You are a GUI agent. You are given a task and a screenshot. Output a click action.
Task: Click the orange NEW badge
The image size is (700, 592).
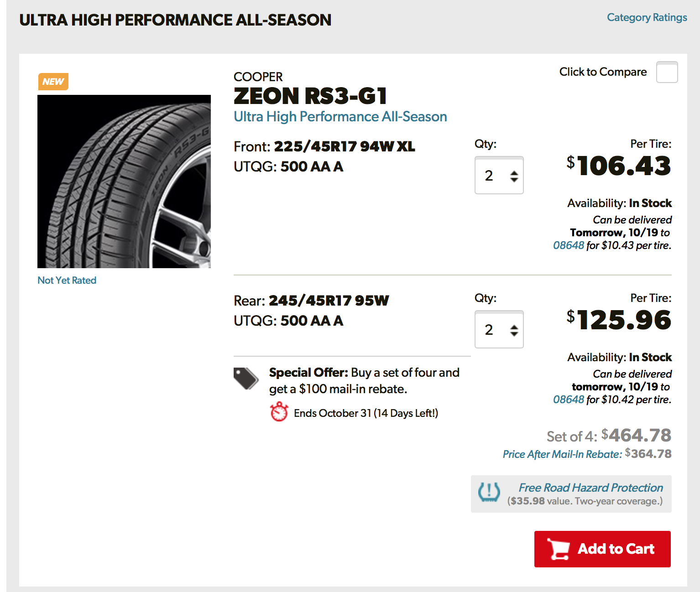[53, 82]
